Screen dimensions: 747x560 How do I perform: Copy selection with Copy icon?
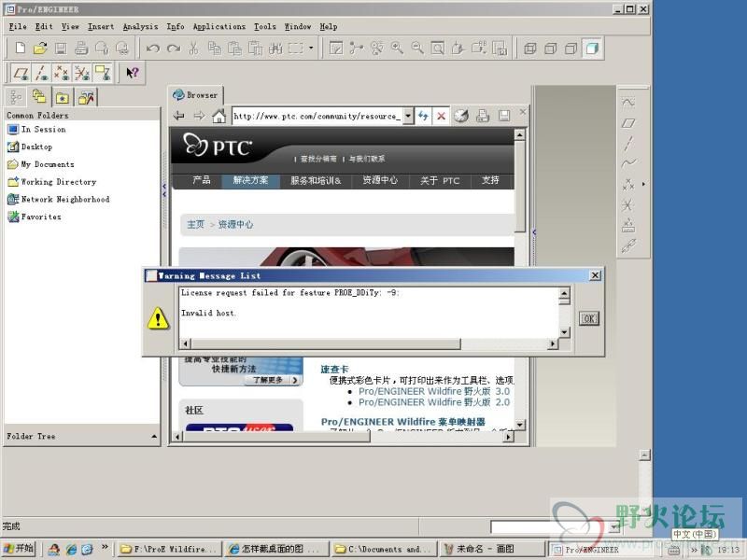tap(215, 49)
